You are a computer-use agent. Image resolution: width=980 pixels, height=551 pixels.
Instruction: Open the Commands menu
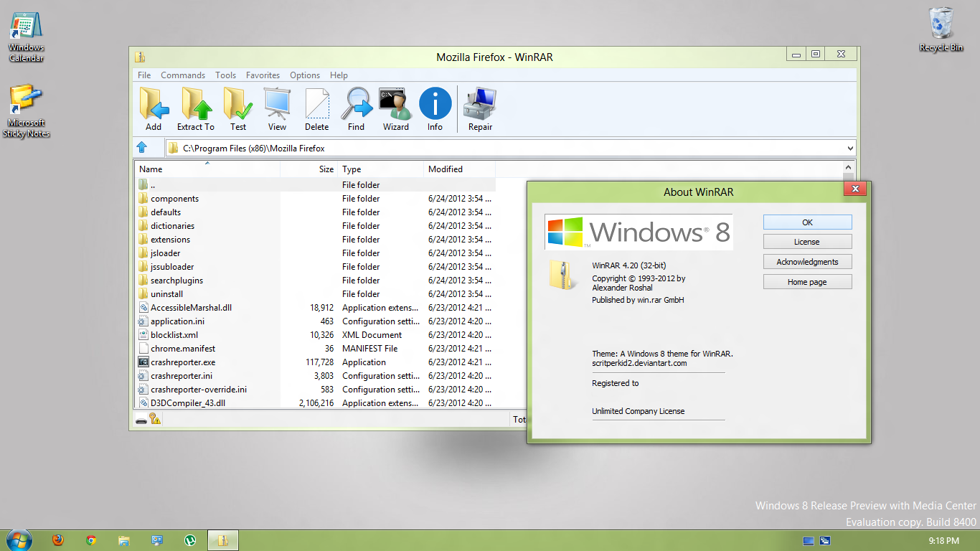click(183, 75)
